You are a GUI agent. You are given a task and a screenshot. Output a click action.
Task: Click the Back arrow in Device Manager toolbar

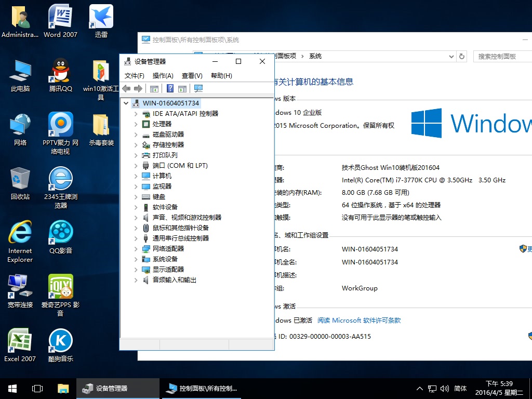126,88
